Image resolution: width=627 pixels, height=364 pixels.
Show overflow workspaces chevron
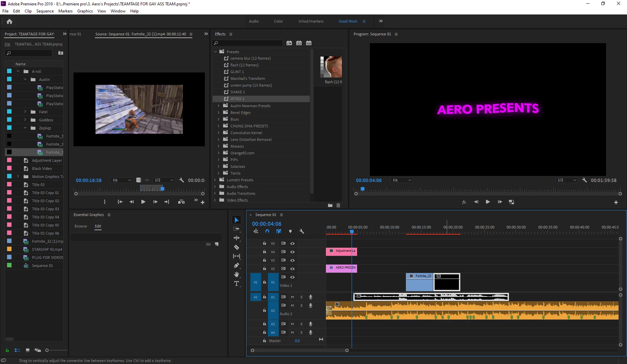[381, 21]
